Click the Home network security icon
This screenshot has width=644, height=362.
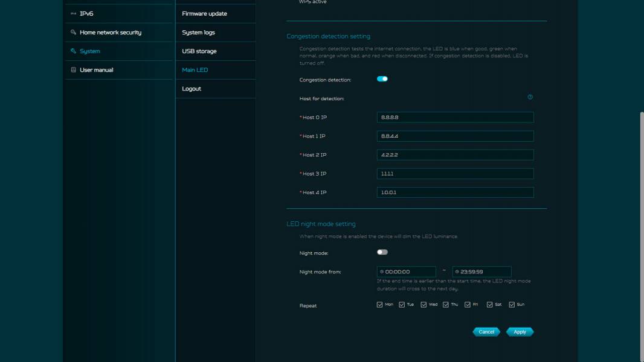(73, 33)
